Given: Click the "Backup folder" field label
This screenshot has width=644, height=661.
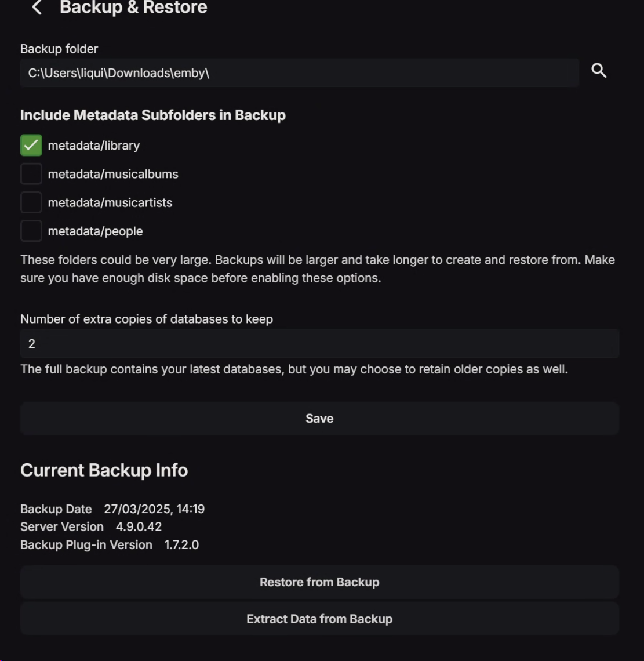Looking at the screenshot, I should click(x=59, y=49).
